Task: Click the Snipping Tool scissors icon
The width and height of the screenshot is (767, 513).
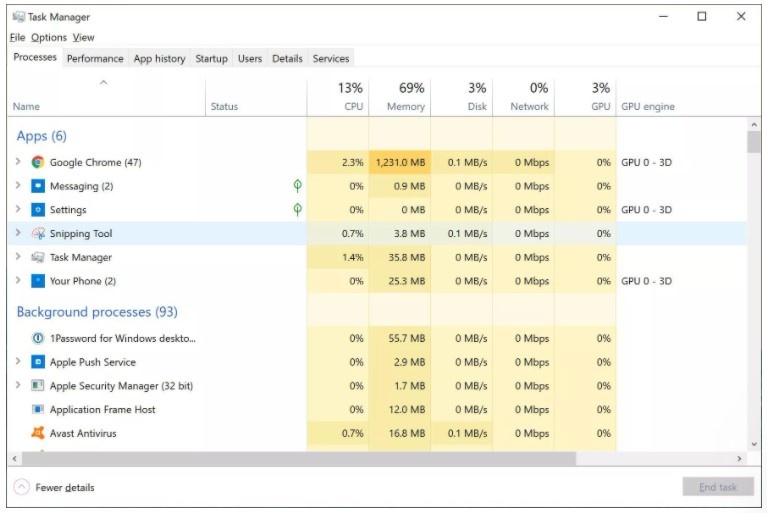Action: coord(38,234)
